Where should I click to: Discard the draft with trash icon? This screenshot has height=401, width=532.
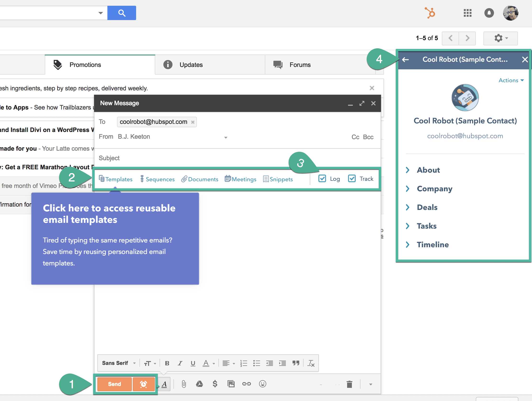pos(349,384)
